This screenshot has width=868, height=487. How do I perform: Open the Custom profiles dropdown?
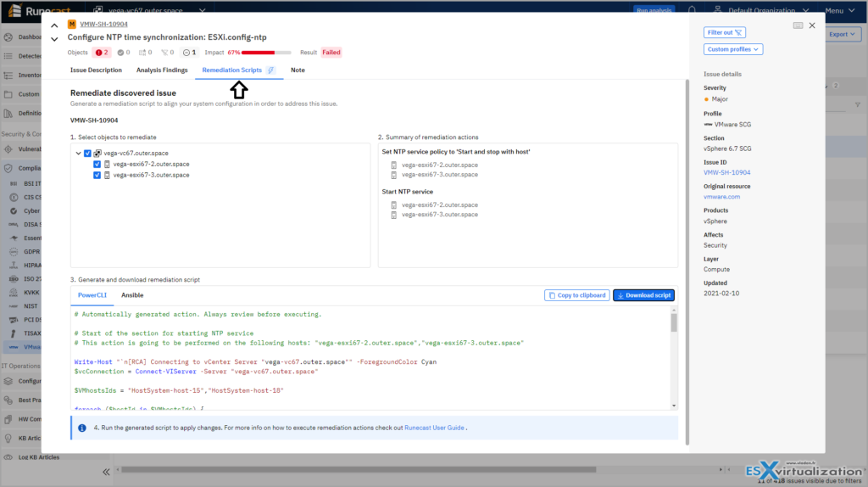click(x=732, y=49)
